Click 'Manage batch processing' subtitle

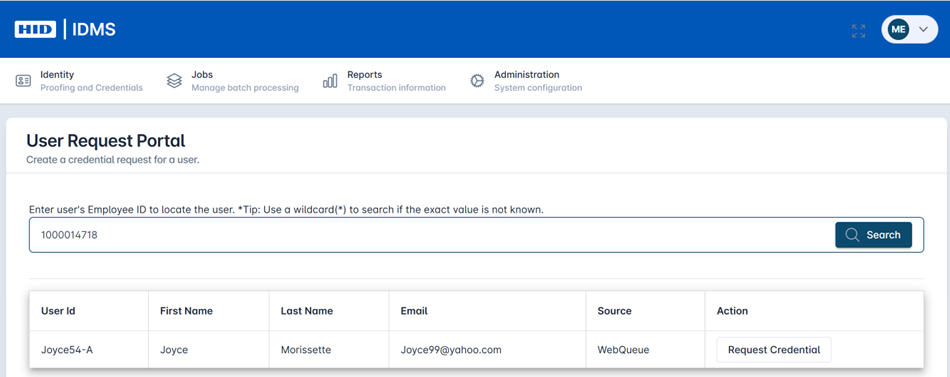point(245,88)
